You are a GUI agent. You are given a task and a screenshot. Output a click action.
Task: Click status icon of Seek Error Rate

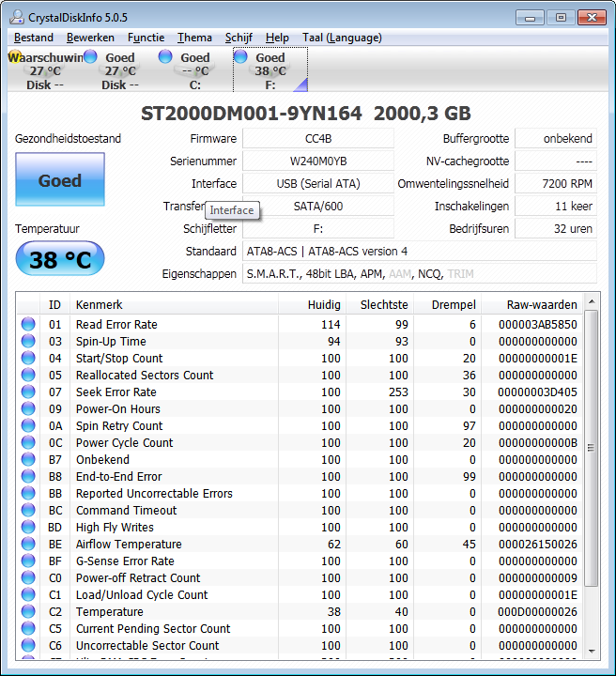tap(28, 392)
